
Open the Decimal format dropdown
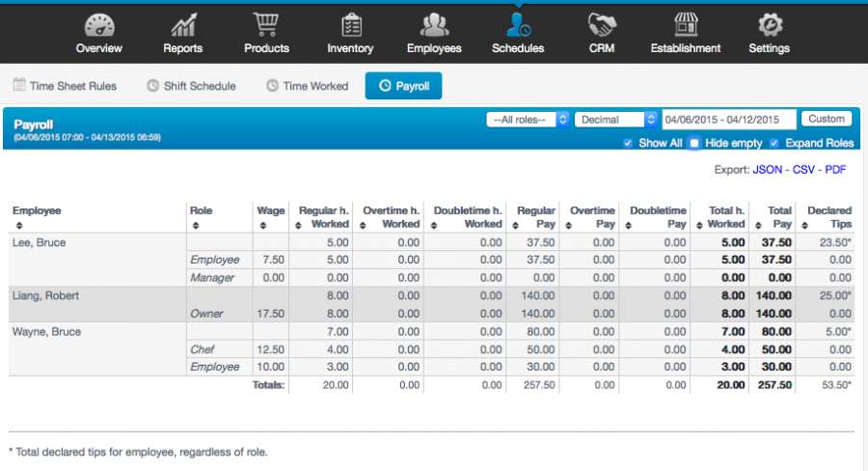tap(614, 120)
